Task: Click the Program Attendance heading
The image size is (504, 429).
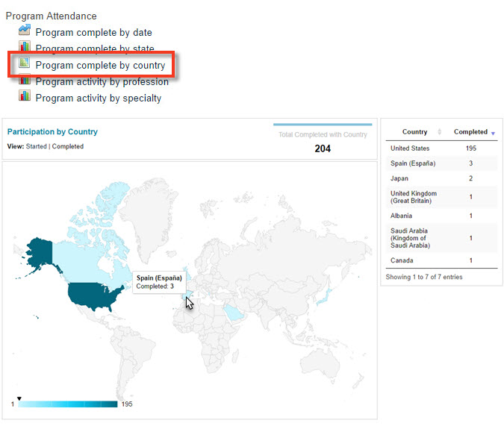Action: pyautogui.click(x=51, y=16)
